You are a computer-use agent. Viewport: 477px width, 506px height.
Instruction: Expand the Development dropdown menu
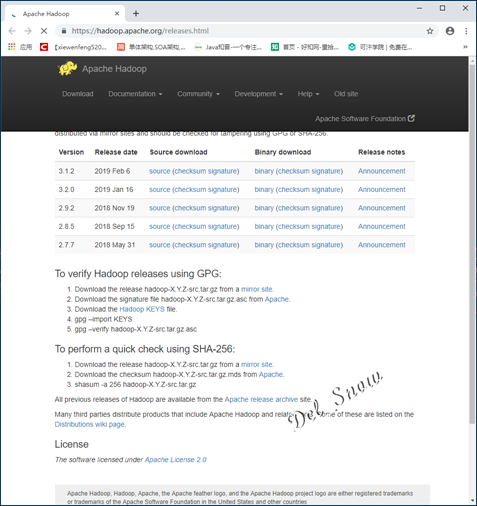pyautogui.click(x=258, y=94)
